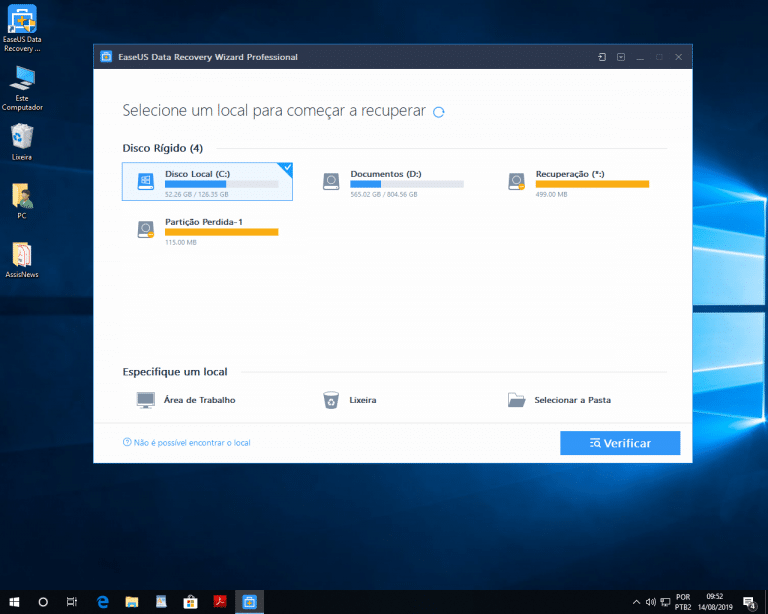Click the Selecionar a Pasta folder icon
Viewport: 768px width, 614px height.
click(516, 400)
